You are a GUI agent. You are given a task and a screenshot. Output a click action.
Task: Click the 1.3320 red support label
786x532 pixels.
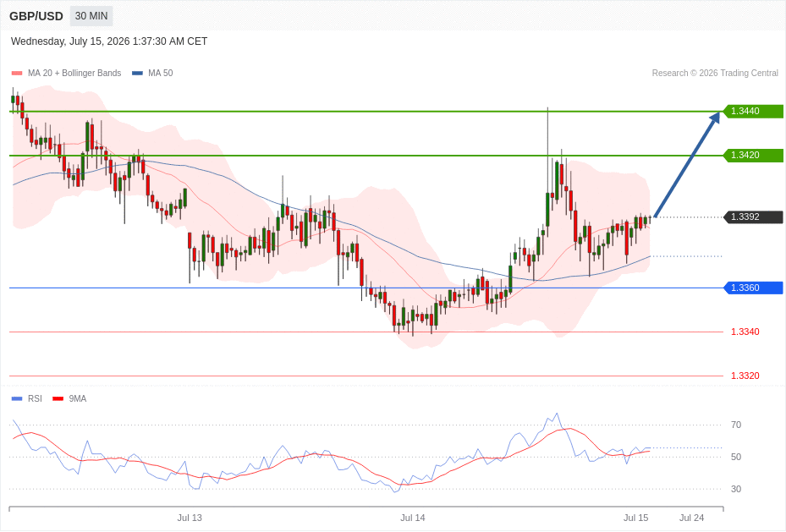pos(745,376)
